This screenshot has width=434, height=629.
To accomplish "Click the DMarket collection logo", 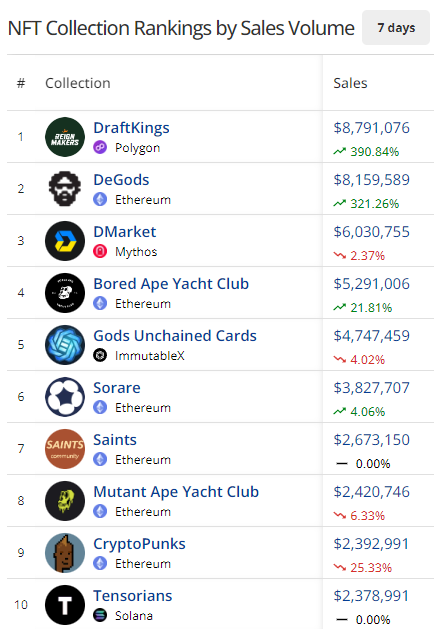I will coord(65,241).
